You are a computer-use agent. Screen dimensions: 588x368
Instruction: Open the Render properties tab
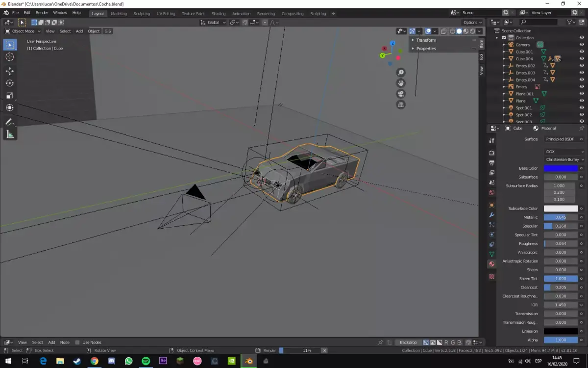492,153
